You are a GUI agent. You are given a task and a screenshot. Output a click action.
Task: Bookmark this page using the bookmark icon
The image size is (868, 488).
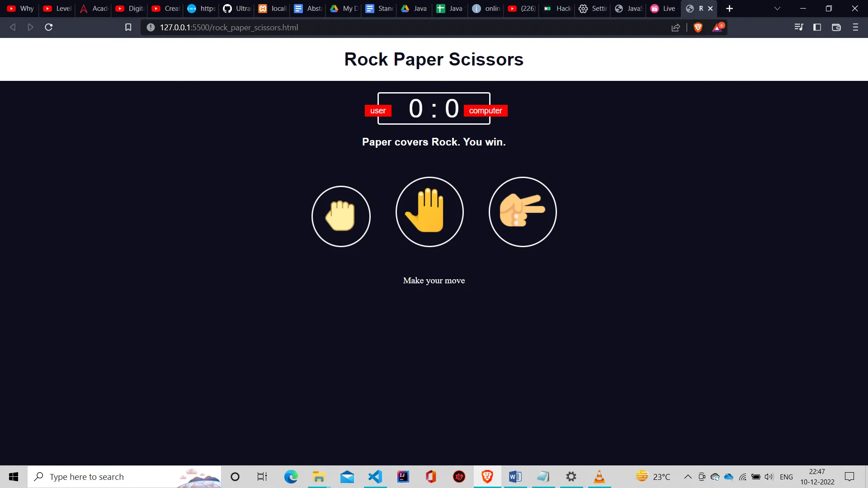click(x=128, y=27)
